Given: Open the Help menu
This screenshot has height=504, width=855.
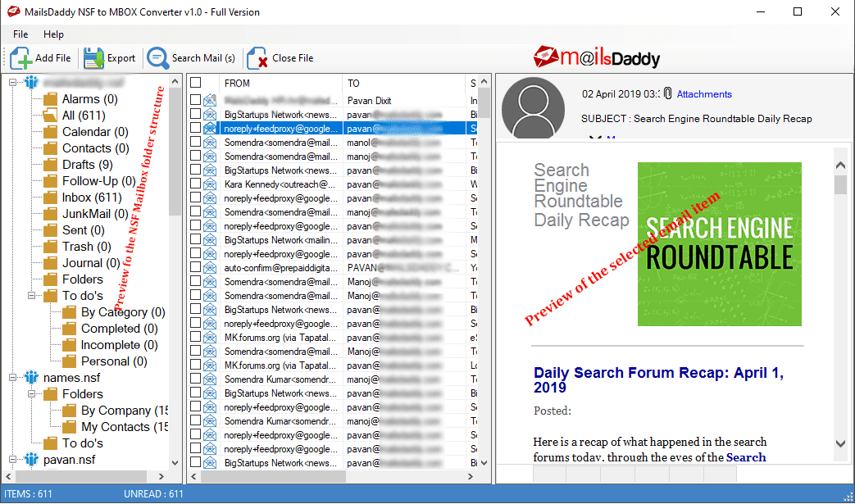Looking at the screenshot, I should pos(53,34).
